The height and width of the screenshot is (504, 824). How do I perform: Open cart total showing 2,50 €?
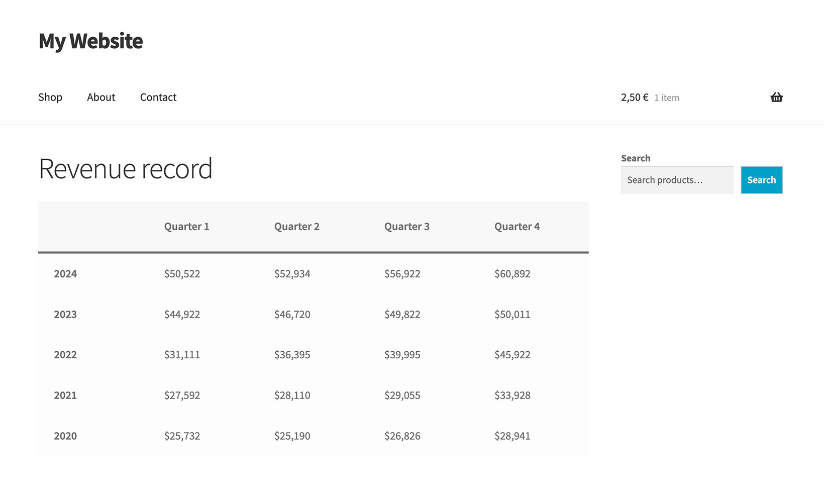click(635, 97)
